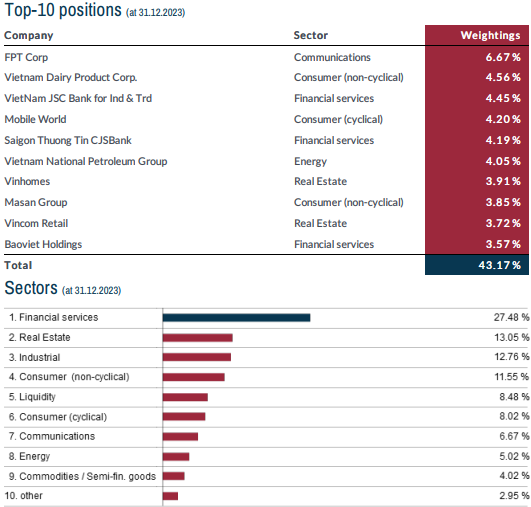Select the 'Sector' column header
The height and width of the screenshot is (507, 531).
point(311,35)
